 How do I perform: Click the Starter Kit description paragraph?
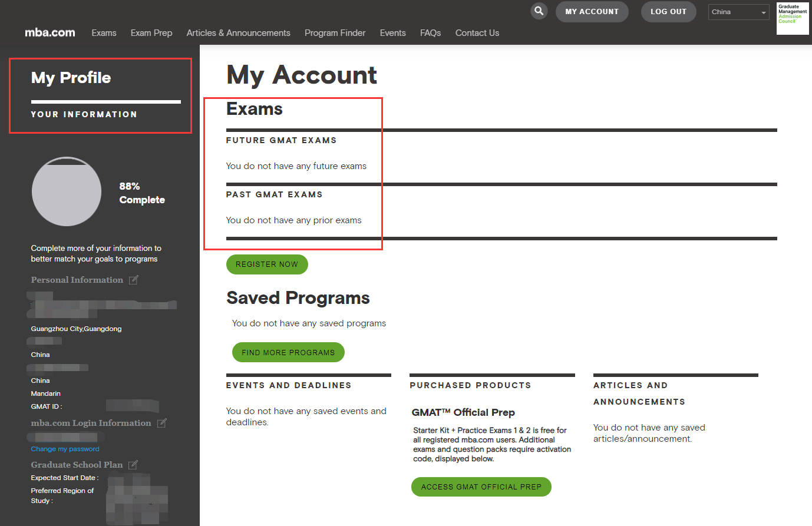coord(492,445)
